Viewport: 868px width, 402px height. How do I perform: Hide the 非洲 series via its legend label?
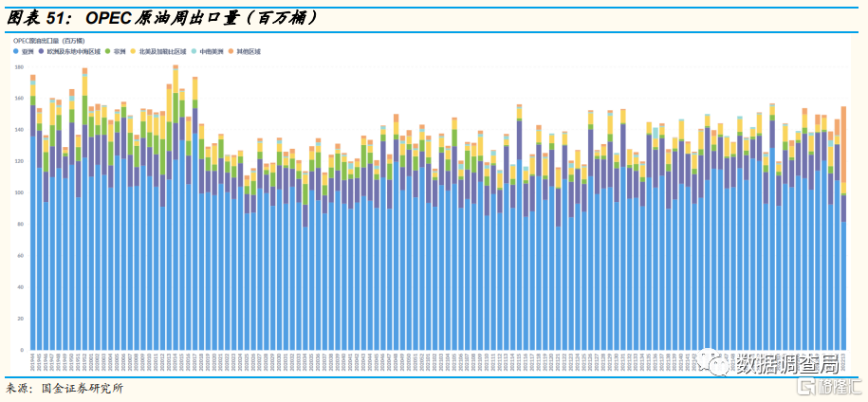119,50
